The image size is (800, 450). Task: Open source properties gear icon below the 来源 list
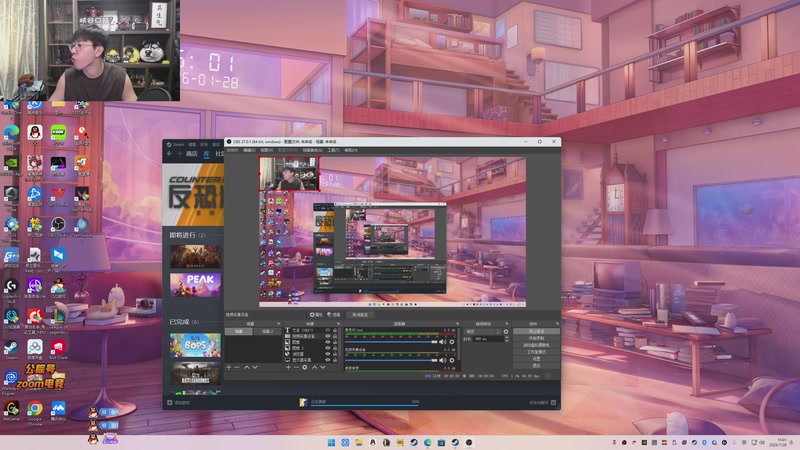tap(305, 367)
